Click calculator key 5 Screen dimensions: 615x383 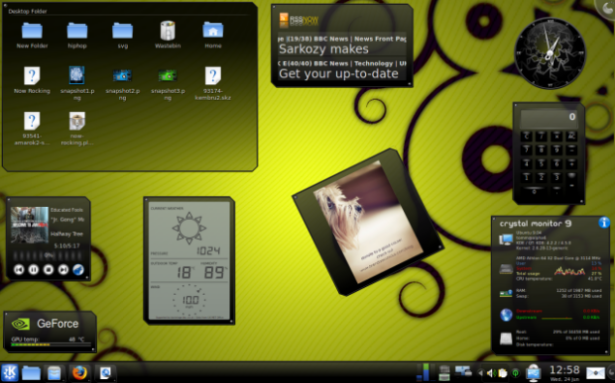(542, 164)
